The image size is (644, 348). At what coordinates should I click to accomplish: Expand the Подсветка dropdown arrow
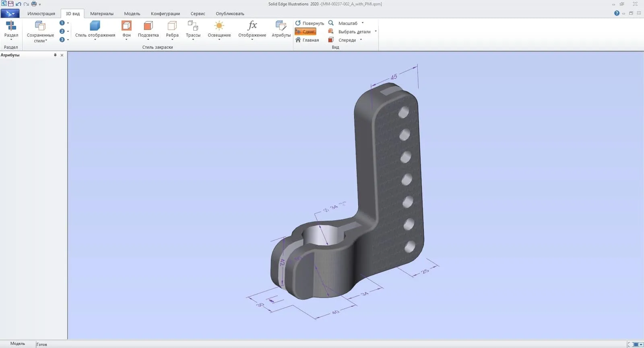coord(148,39)
